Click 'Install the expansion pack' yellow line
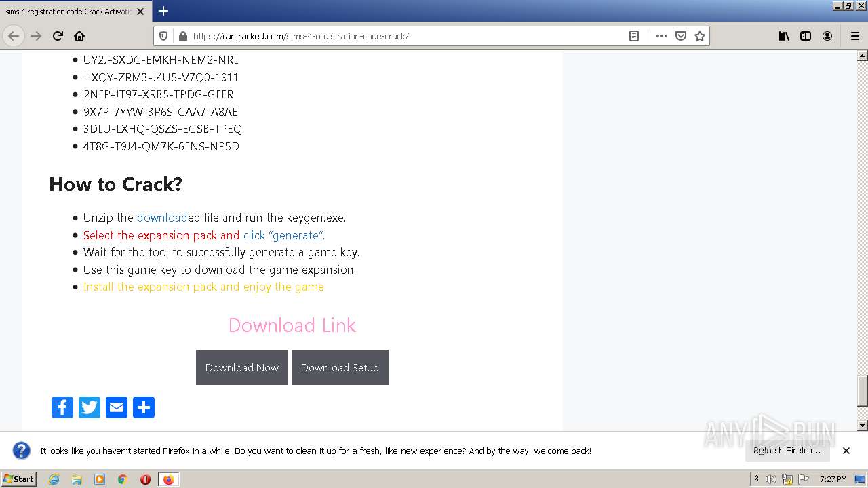 point(205,287)
